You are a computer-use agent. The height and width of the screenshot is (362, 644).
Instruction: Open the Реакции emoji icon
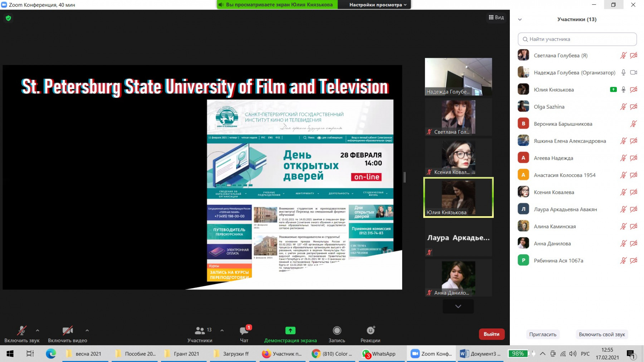click(x=370, y=331)
